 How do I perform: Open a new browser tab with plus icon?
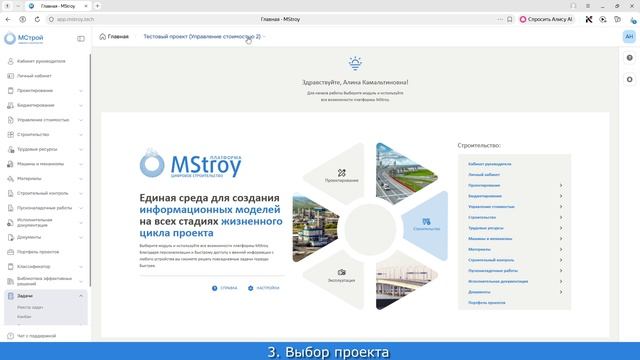98,6
